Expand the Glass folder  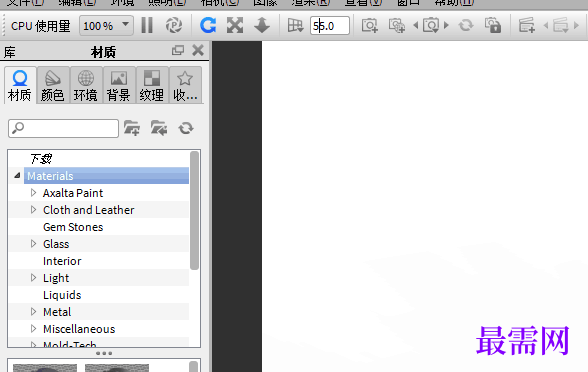(33, 244)
